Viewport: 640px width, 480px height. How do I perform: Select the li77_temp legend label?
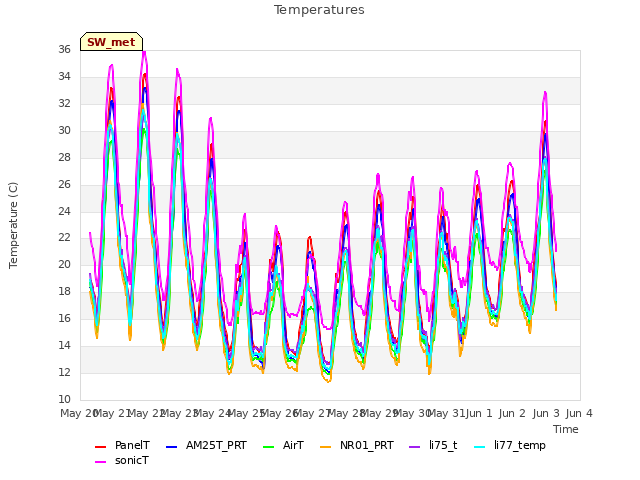[520, 445]
